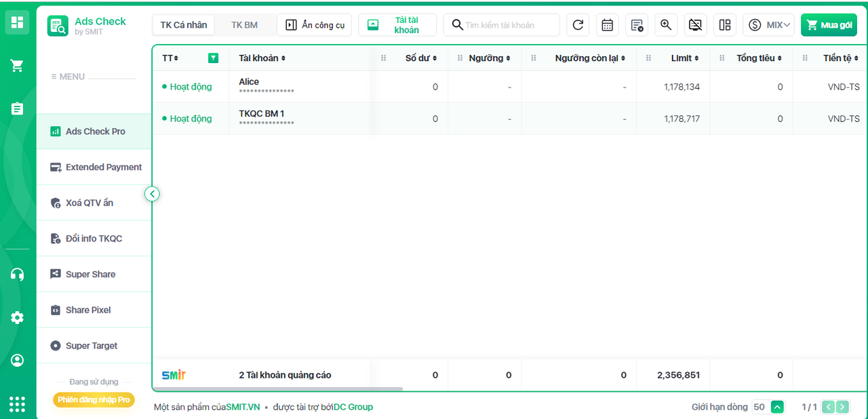Click the green filter icon in TT column

pos(214,58)
